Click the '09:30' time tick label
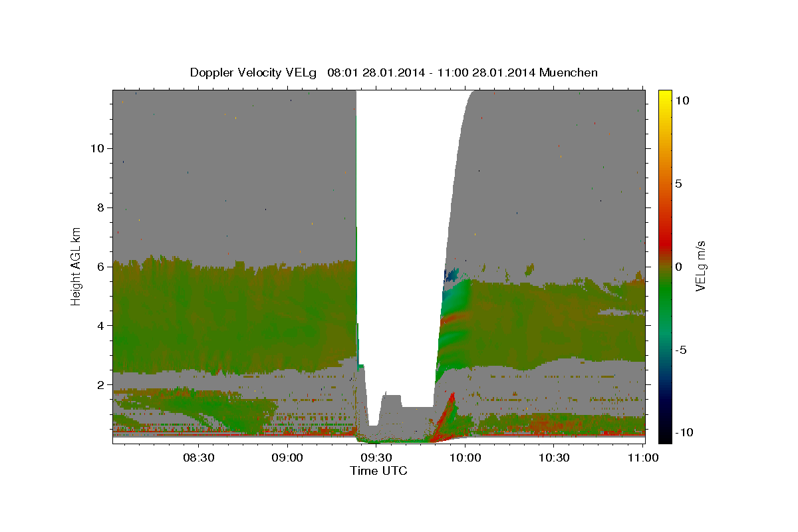798x532 pixels. (x=376, y=458)
